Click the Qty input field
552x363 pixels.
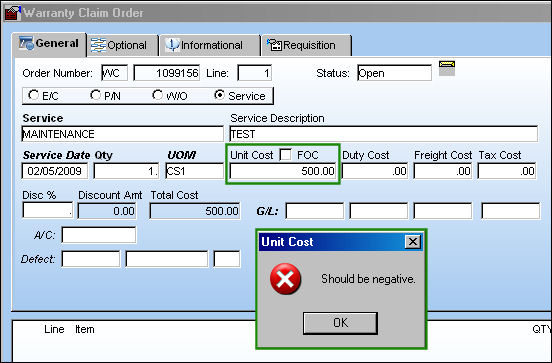(126, 171)
